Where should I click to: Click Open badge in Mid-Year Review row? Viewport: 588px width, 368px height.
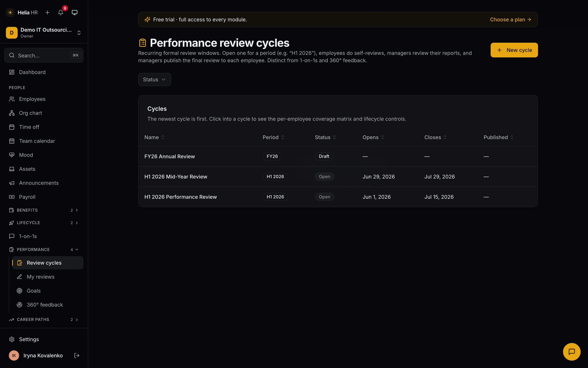pyautogui.click(x=324, y=177)
